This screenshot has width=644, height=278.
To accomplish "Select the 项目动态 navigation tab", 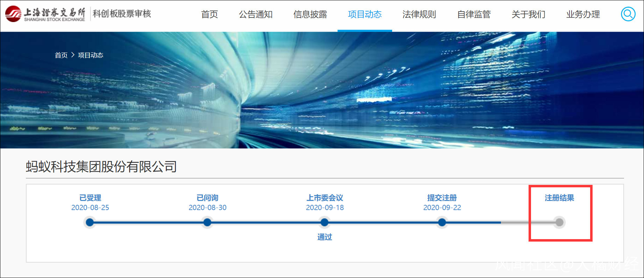I will click(365, 14).
